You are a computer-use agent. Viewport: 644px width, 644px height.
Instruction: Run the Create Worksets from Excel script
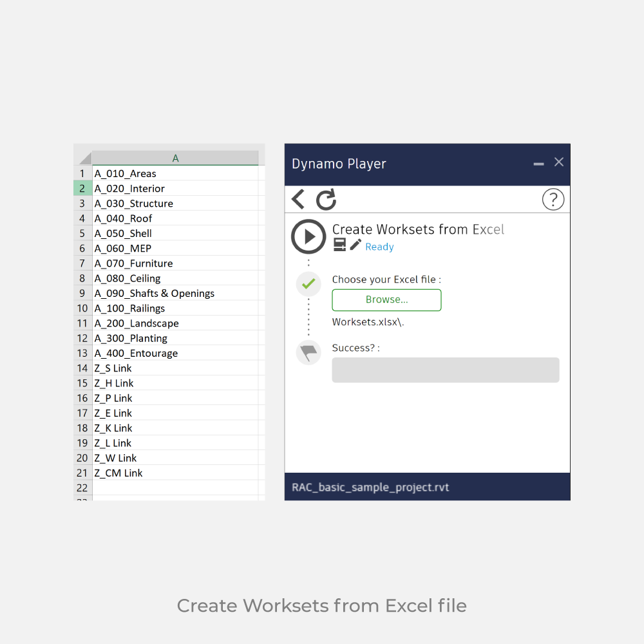coord(308,236)
